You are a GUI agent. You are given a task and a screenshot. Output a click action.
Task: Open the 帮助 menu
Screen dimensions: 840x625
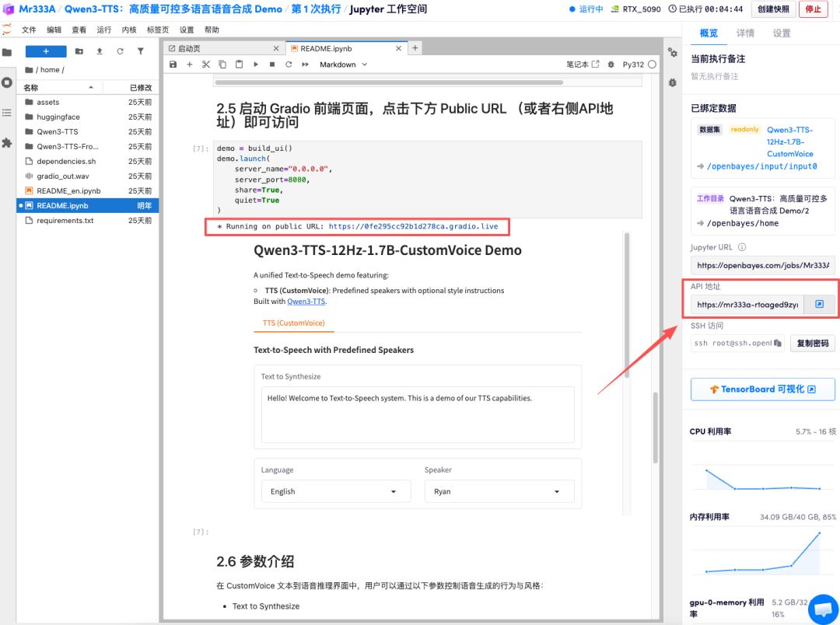click(x=212, y=30)
